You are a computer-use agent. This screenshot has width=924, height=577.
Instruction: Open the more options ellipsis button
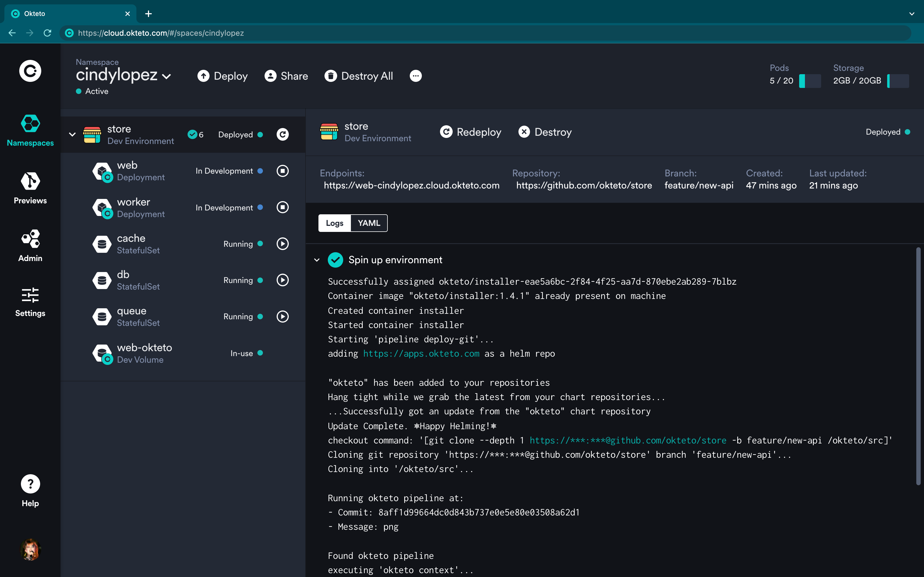coord(416,76)
